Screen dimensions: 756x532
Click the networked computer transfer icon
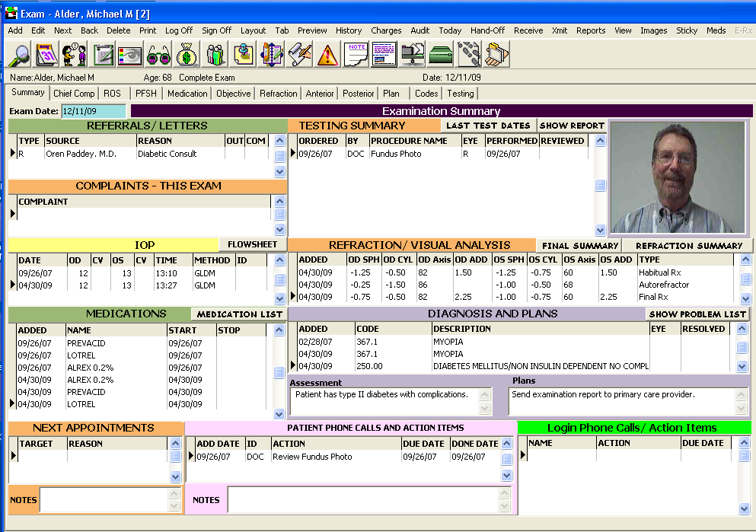click(412, 55)
